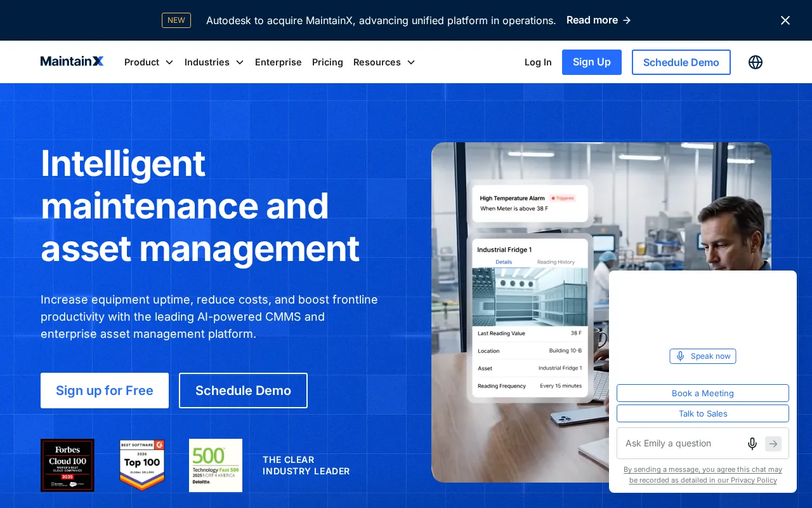Click Talk to Sales in chat widget
This screenshot has width=812, height=508.
[703, 413]
